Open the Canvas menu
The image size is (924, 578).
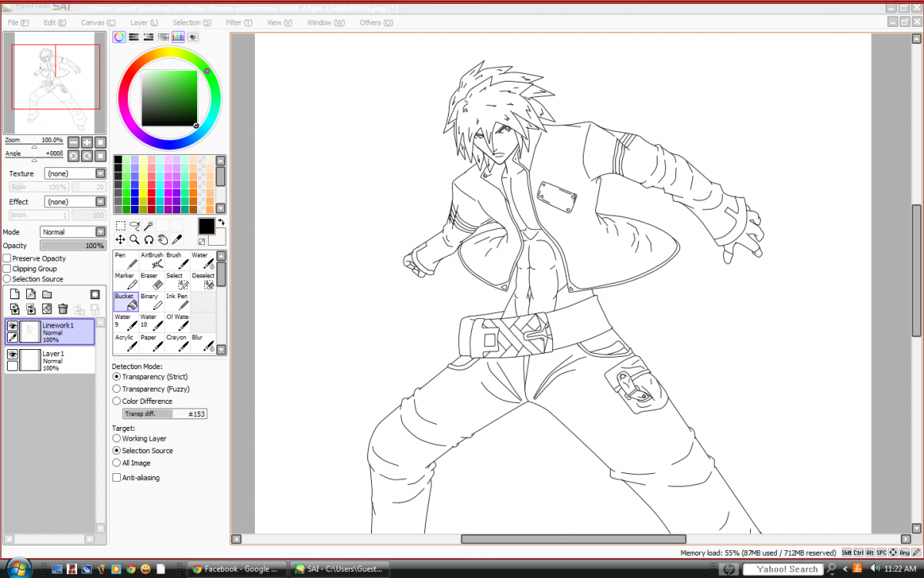(99, 22)
